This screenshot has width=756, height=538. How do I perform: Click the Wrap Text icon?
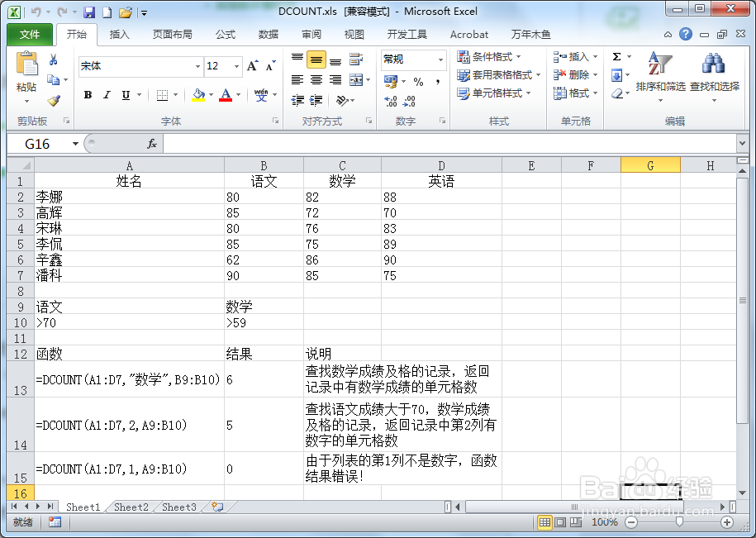[356, 60]
